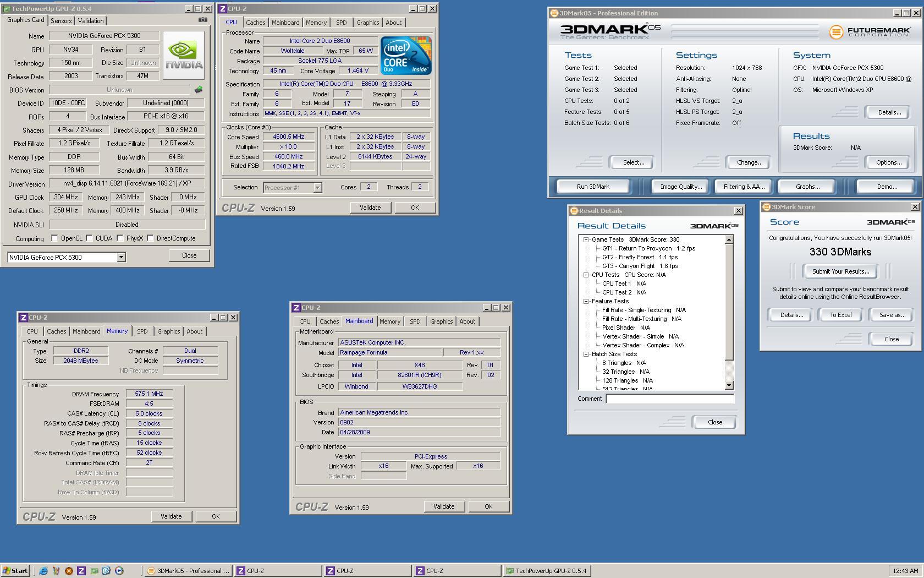Click the Futuremark Corporation logo
The image size is (924, 578).
point(869,32)
